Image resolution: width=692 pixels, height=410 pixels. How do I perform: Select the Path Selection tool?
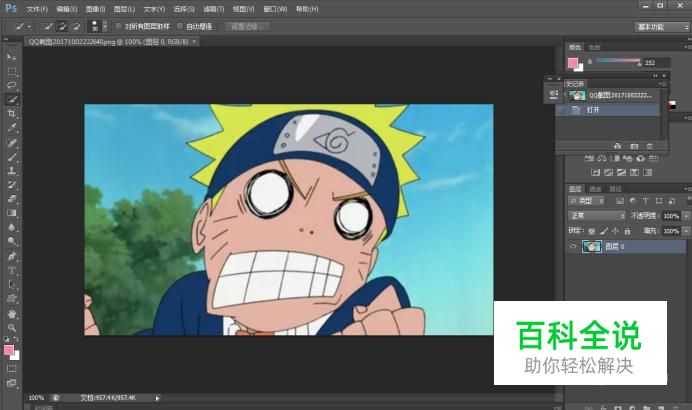pyautogui.click(x=11, y=284)
